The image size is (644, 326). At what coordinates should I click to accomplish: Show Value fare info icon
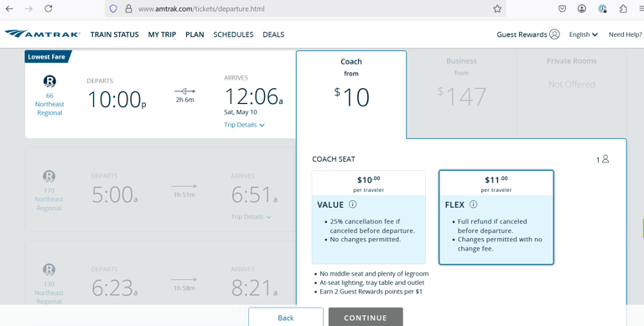pyautogui.click(x=353, y=204)
